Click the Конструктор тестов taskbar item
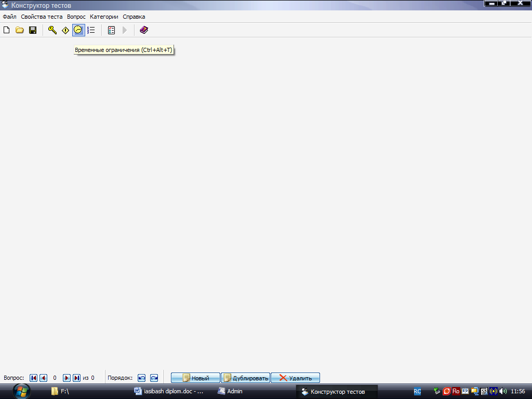 pos(337,392)
